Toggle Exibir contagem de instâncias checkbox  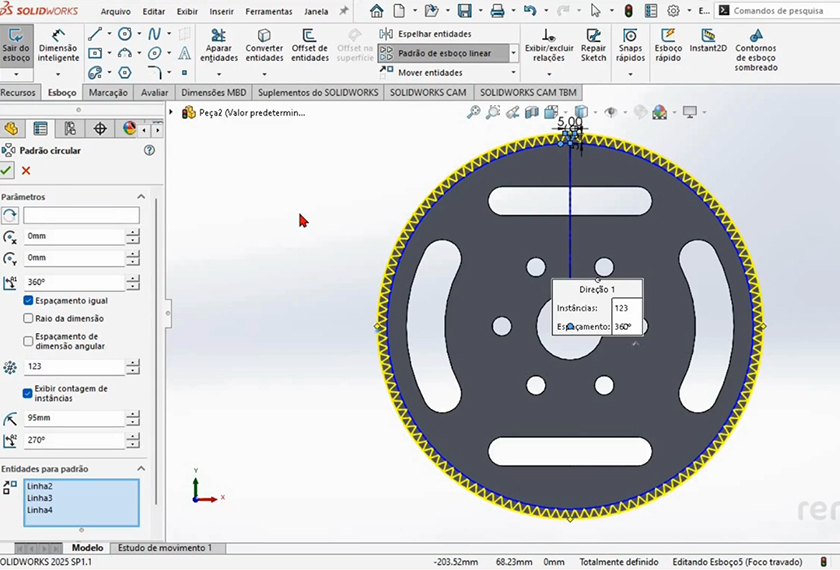coord(28,393)
